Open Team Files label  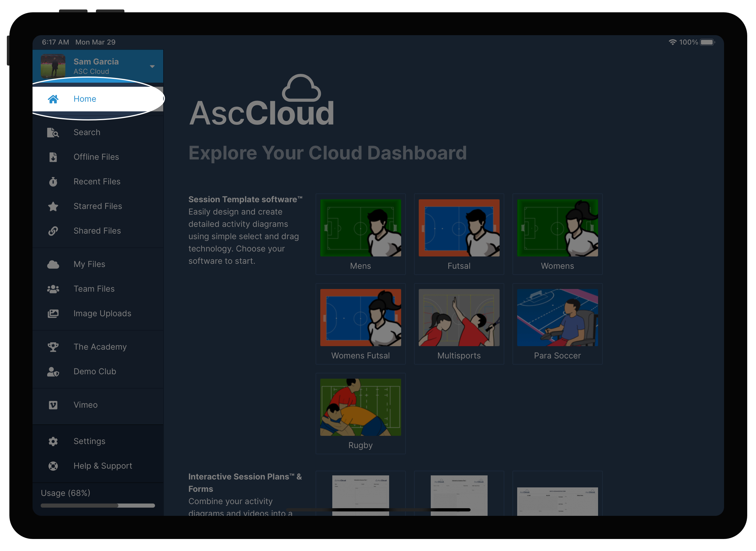(94, 289)
